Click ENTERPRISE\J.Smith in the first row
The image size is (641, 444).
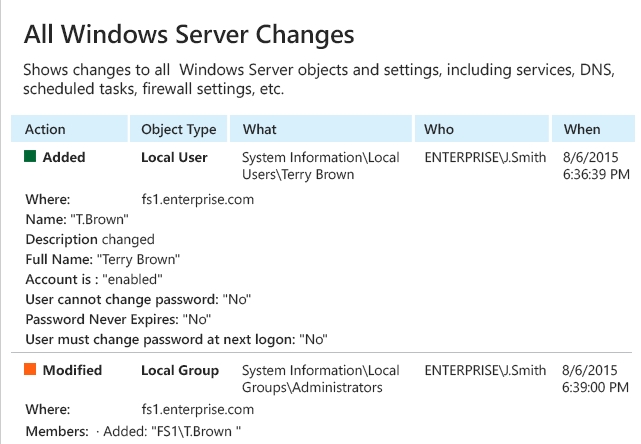[485, 157]
